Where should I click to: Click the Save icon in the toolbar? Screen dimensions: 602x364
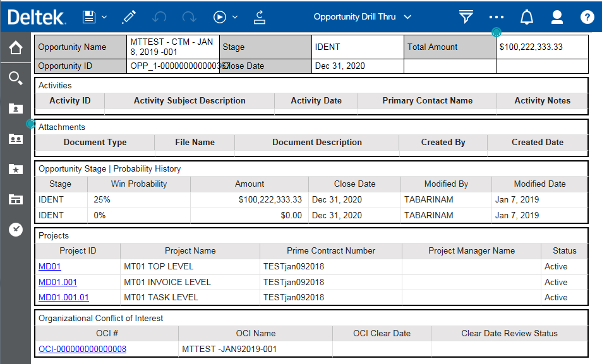[89, 17]
